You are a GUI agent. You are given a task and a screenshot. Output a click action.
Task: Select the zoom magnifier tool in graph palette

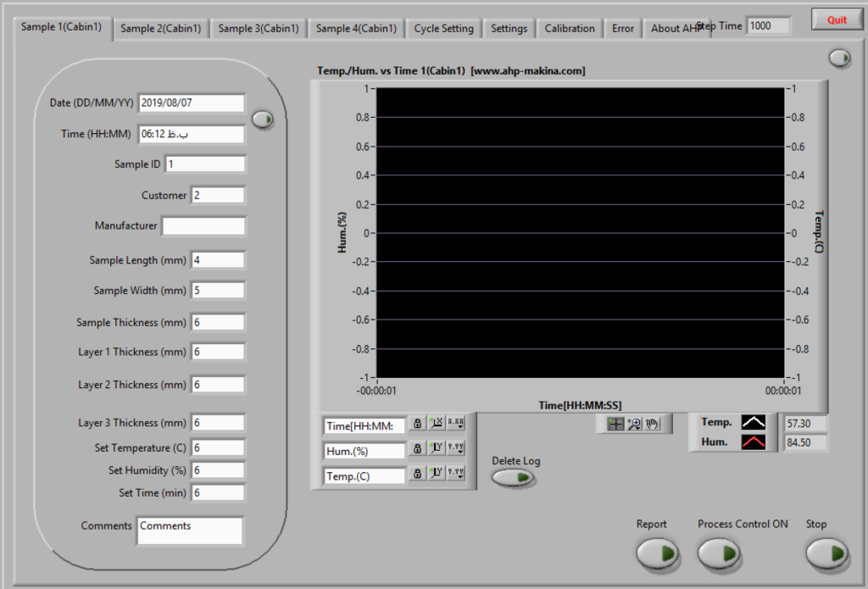(x=634, y=424)
